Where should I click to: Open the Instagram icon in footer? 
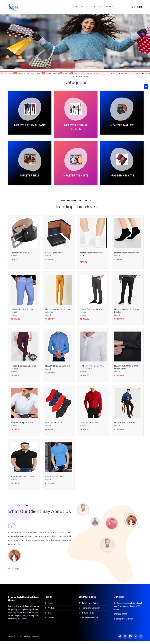pos(125,636)
